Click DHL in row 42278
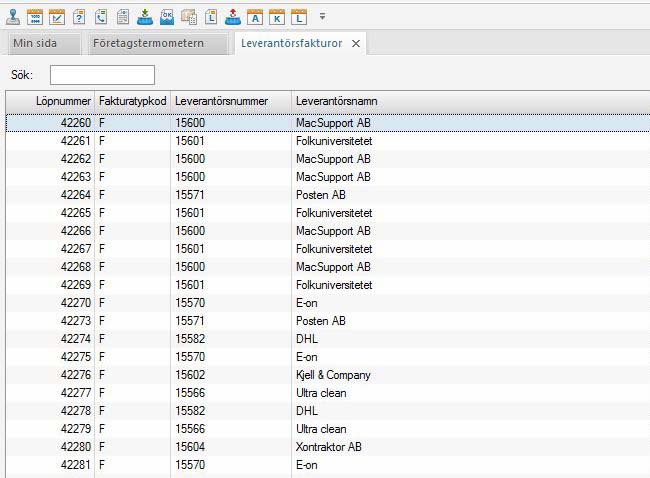Screen dimensions: 650x478 307,411
